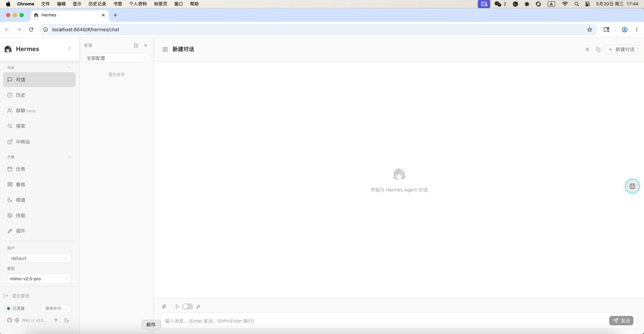This screenshot has height=334, width=644.
Task: Click the Wi-Fi status icon
Action: pos(565,4)
